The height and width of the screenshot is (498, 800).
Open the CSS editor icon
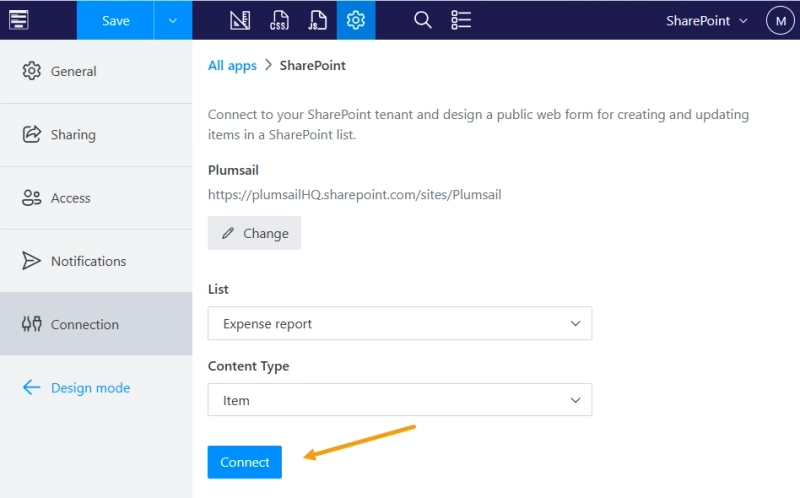279,20
